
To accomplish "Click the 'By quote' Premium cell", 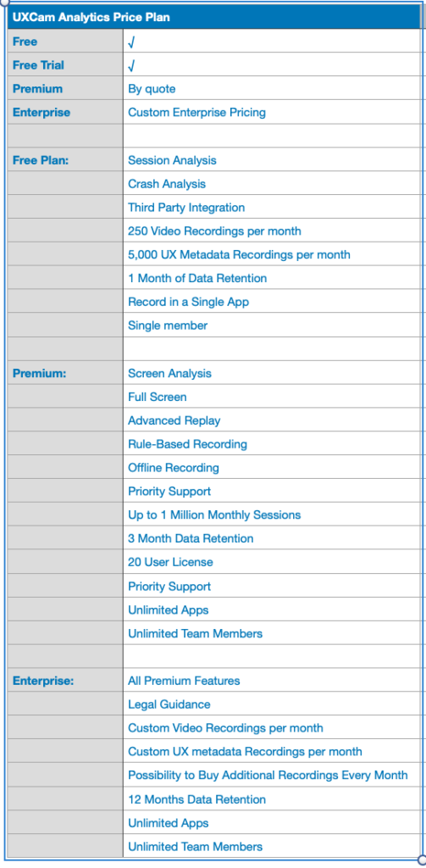I will [x=271, y=88].
